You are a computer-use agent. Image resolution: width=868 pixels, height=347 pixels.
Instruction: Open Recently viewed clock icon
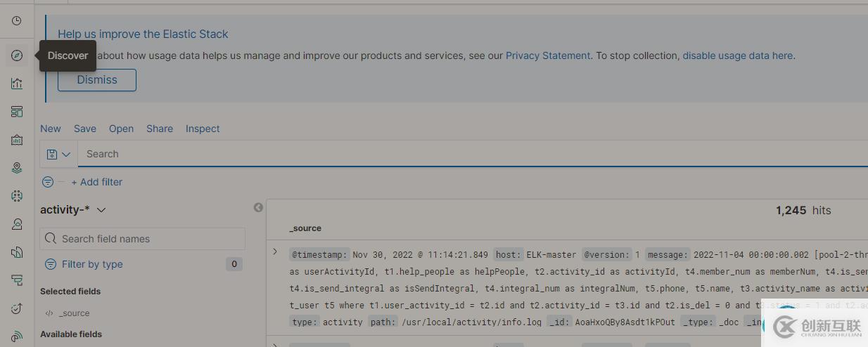tap(17, 21)
